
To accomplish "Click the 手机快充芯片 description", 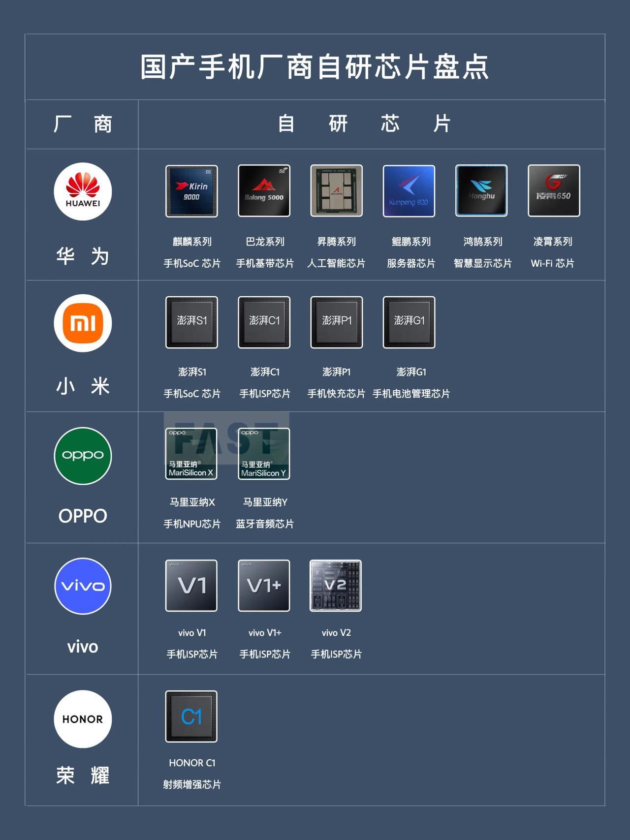I will [x=337, y=394].
